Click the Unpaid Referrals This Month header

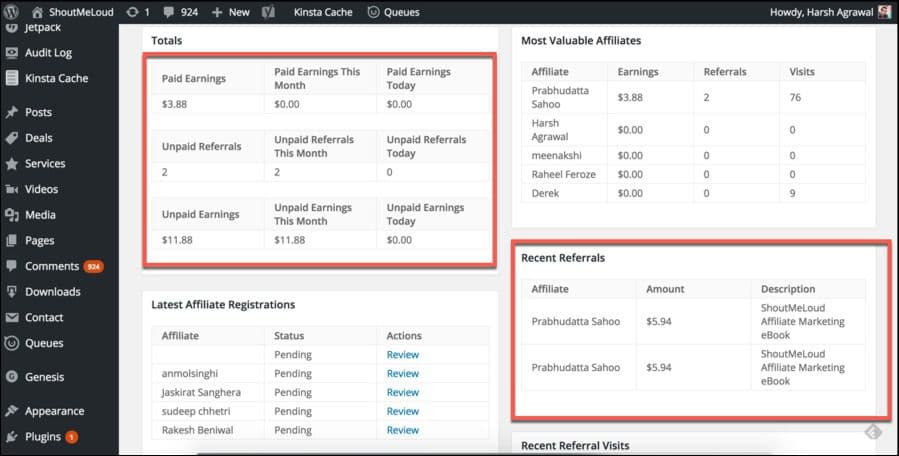pyautogui.click(x=314, y=146)
